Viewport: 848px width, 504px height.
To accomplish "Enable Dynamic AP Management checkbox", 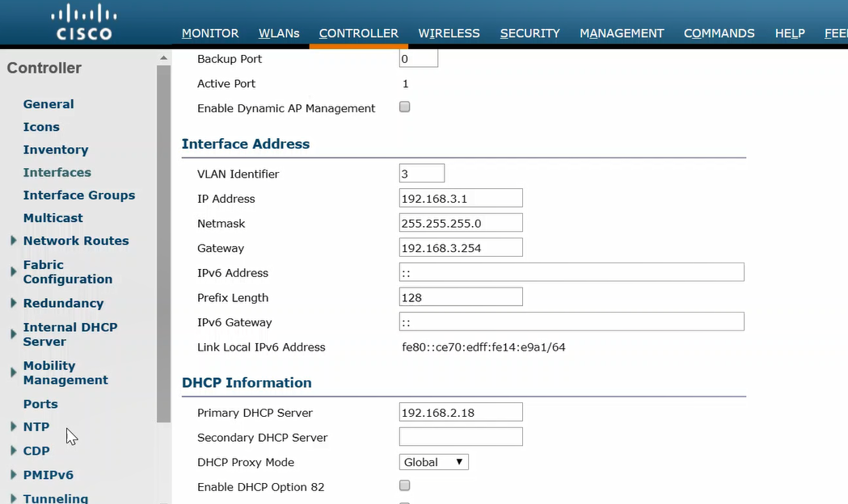I will coord(404,107).
